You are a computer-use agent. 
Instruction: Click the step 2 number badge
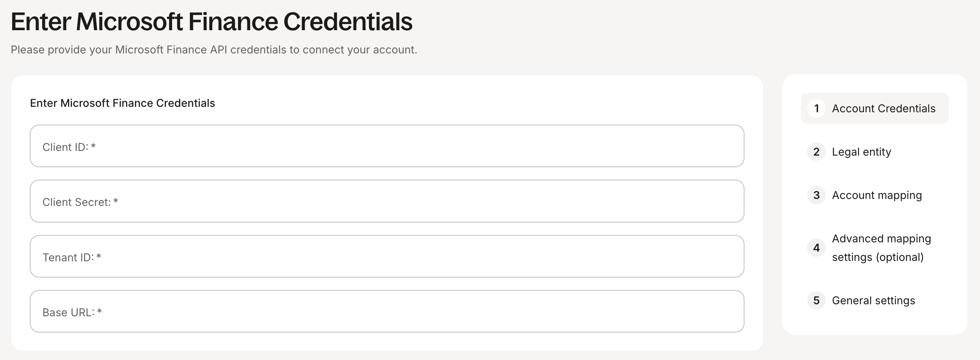pyautogui.click(x=816, y=152)
